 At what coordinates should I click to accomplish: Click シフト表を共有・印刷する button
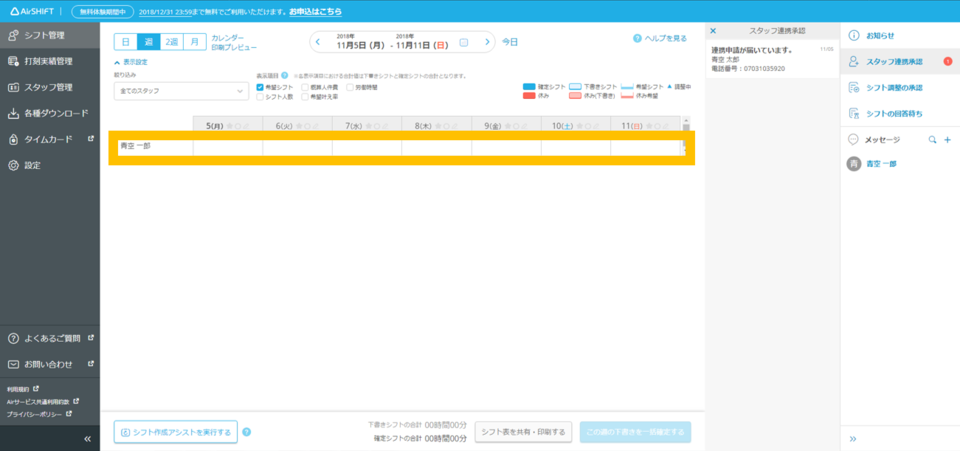pyautogui.click(x=523, y=432)
